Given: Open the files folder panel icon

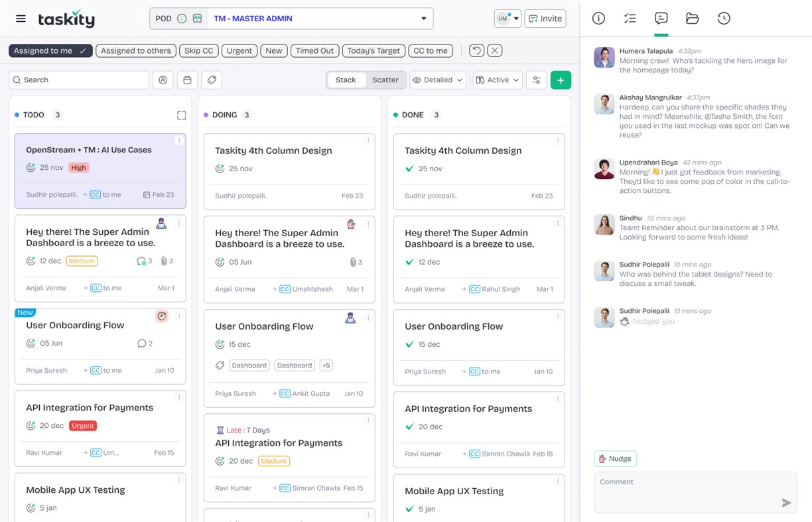Looking at the screenshot, I should pyautogui.click(x=692, y=19).
